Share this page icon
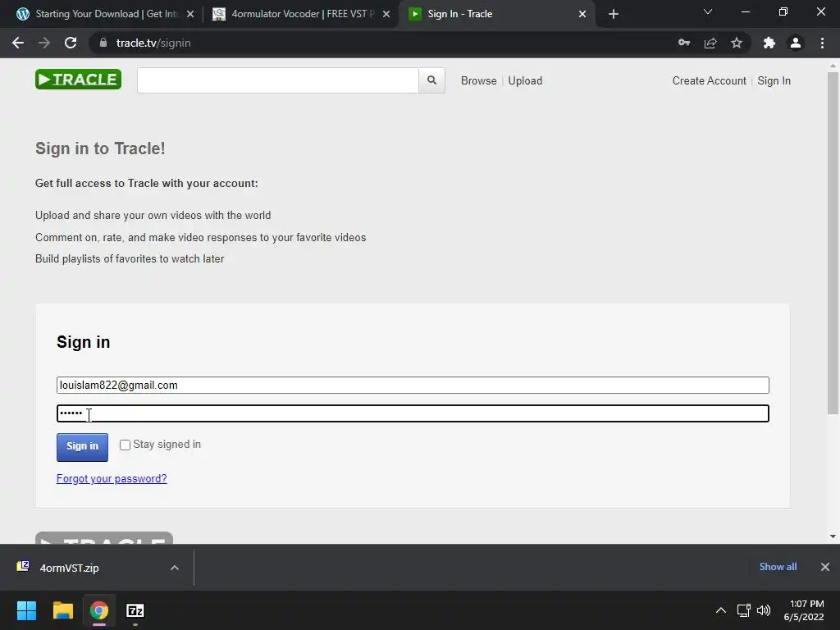The image size is (840, 630). point(710,43)
